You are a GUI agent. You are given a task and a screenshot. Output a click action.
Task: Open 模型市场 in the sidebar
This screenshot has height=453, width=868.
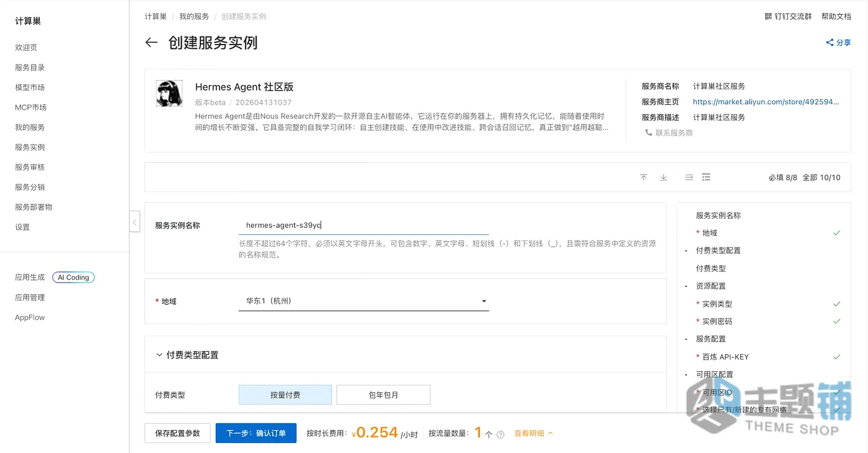pos(30,87)
